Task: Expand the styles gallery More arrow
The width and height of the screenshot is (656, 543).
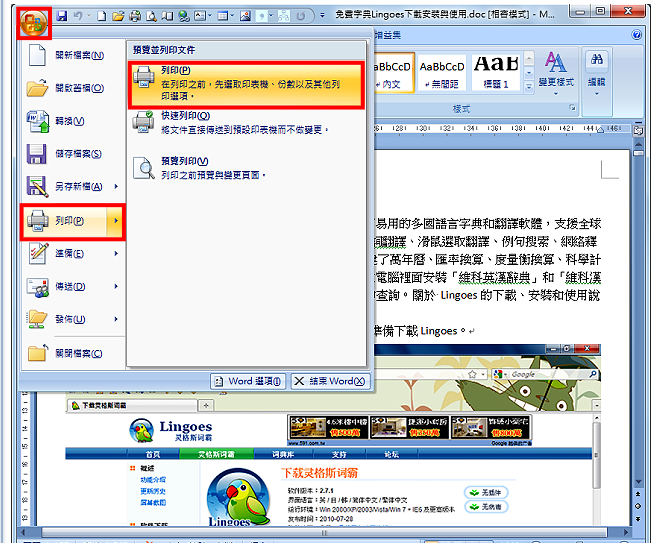Action: coord(529,87)
